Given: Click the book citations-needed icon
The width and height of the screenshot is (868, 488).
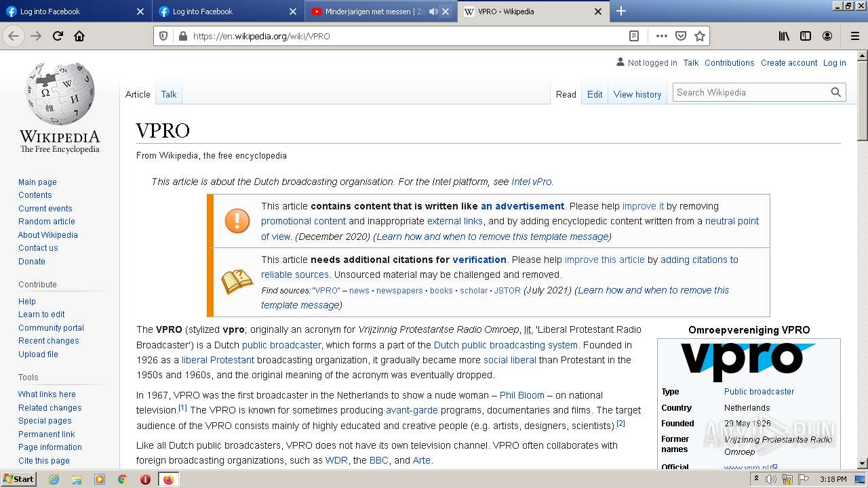Looking at the screenshot, I should [237, 281].
